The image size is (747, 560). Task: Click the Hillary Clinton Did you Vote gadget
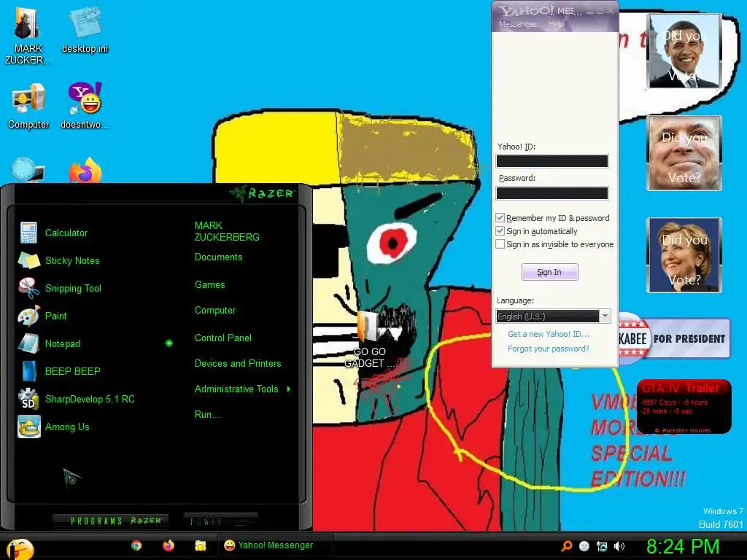(x=684, y=254)
